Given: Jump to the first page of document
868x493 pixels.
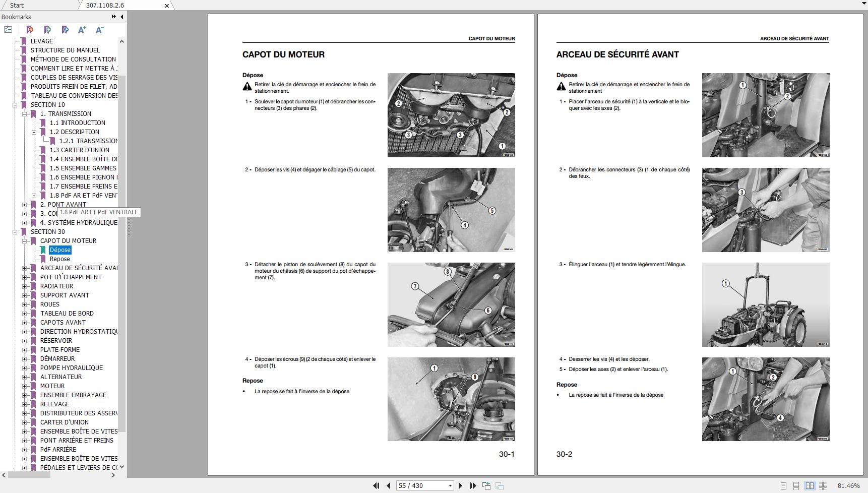Looking at the screenshot, I should [376, 485].
